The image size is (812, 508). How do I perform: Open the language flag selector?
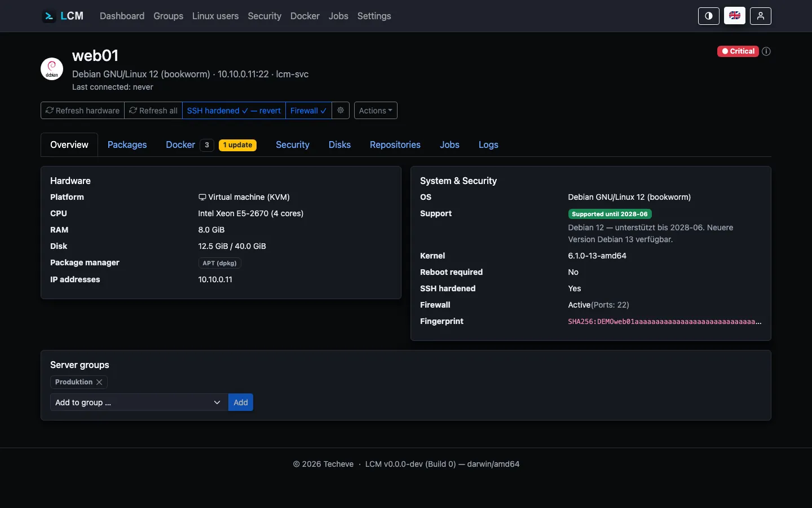(735, 16)
